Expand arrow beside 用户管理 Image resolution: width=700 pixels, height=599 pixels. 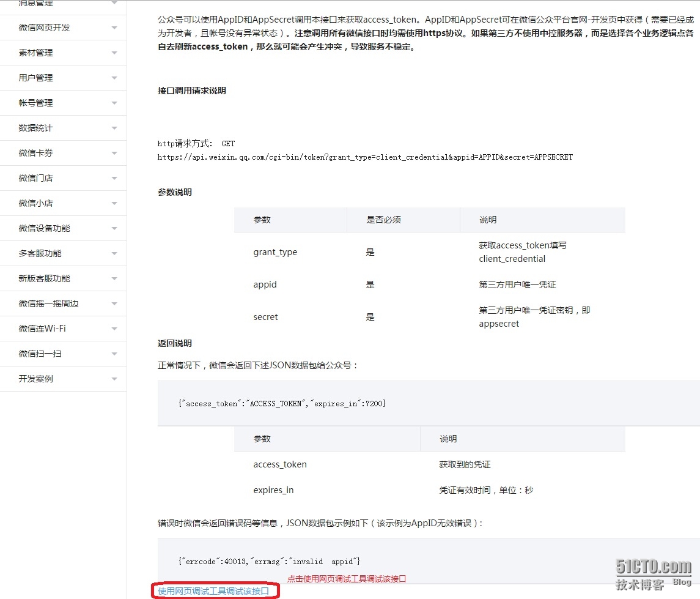click(114, 78)
